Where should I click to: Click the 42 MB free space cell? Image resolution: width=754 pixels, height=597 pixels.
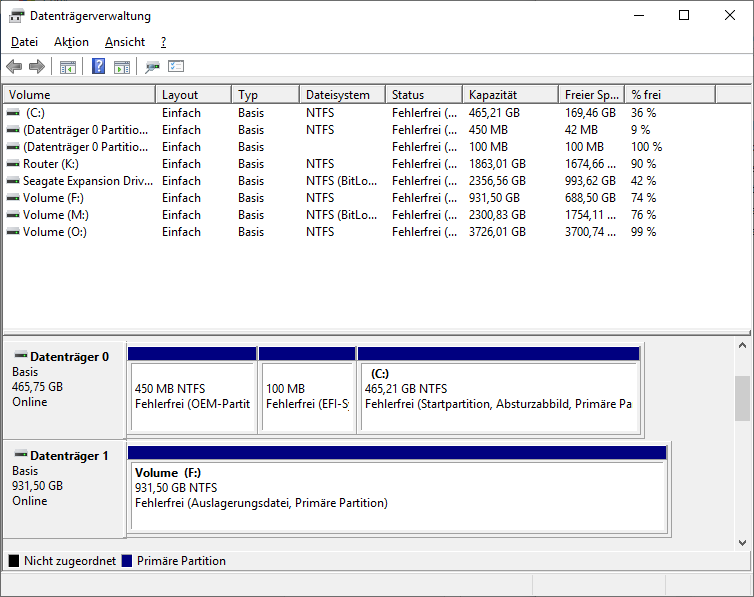point(581,130)
